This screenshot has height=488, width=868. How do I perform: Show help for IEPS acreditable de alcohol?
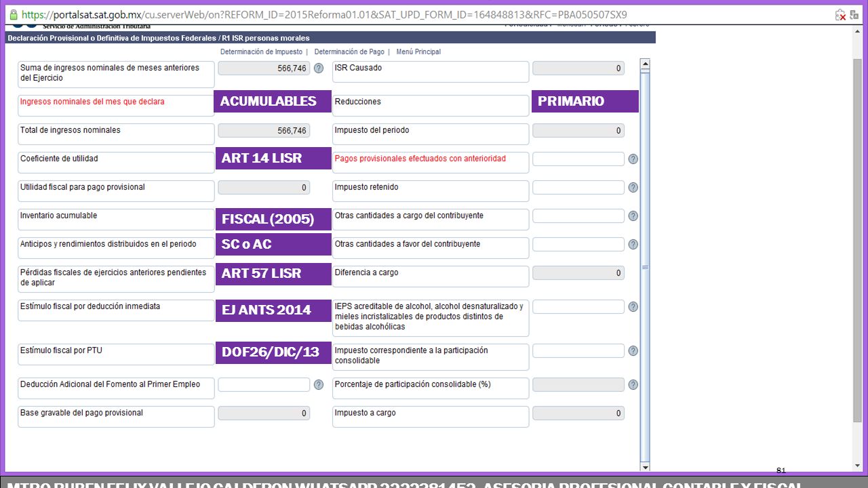633,307
